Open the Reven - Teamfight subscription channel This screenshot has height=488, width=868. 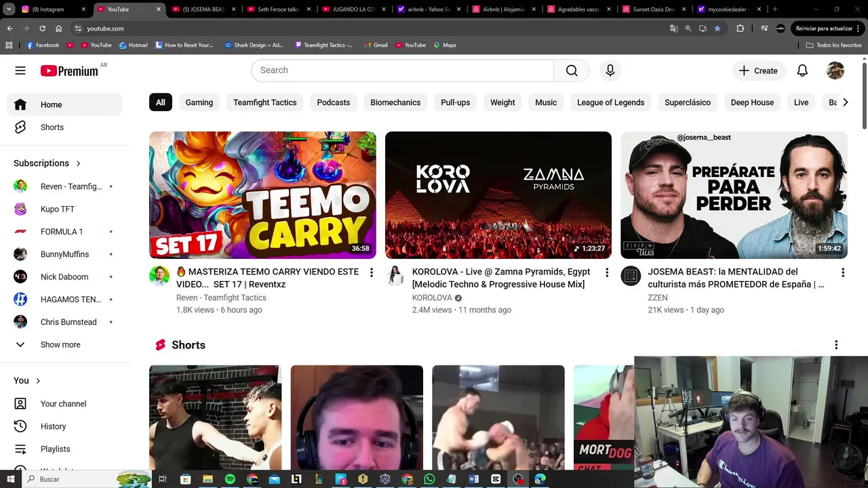[64, 186]
